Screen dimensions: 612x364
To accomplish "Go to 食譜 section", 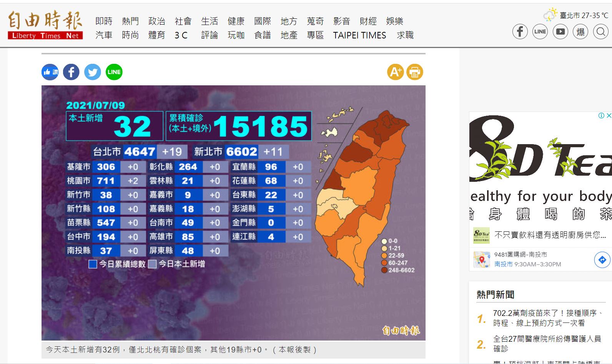I will (x=263, y=35).
